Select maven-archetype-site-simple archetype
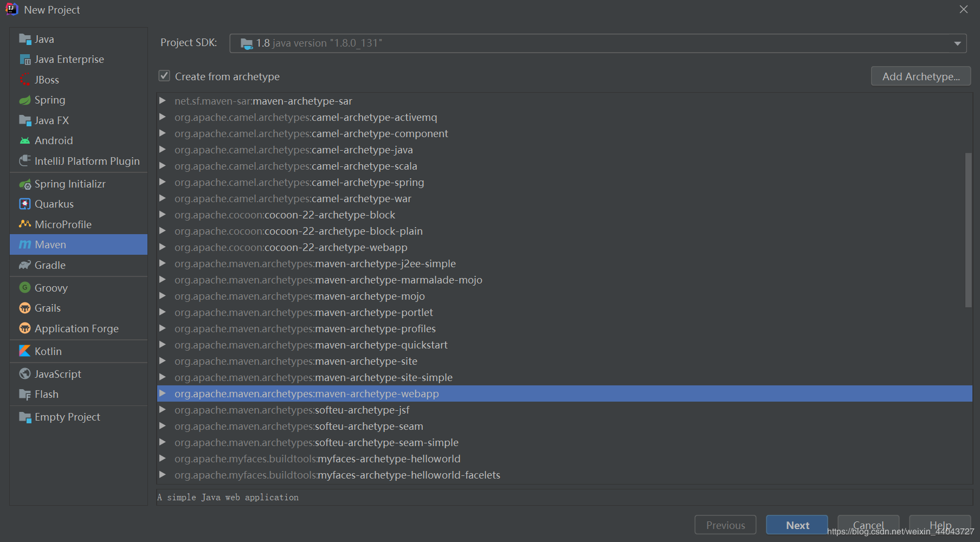This screenshot has width=980, height=542. (564, 377)
